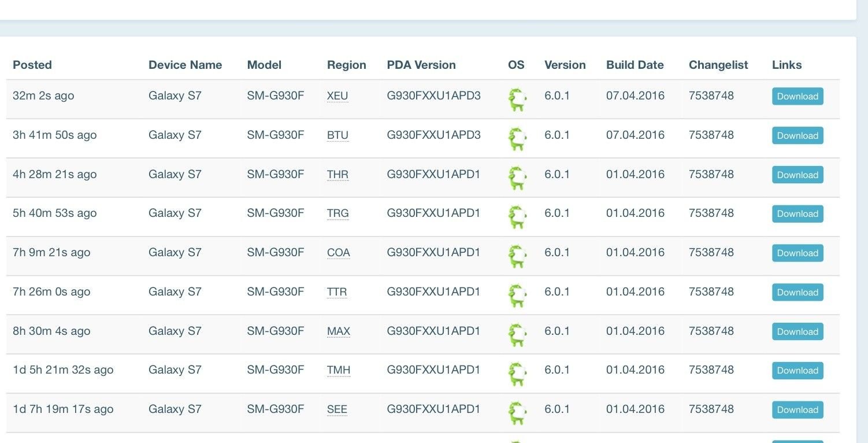Image resolution: width=868 pixels, height=443 pixels.
Task: Click G930FXXU1APD3 in the BTU row
Action: tap(434, 135)
